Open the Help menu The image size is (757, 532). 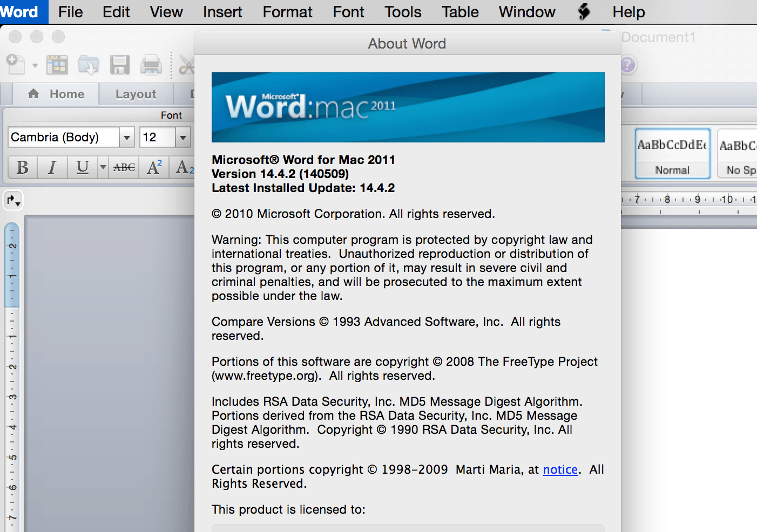tap(628, 12)
